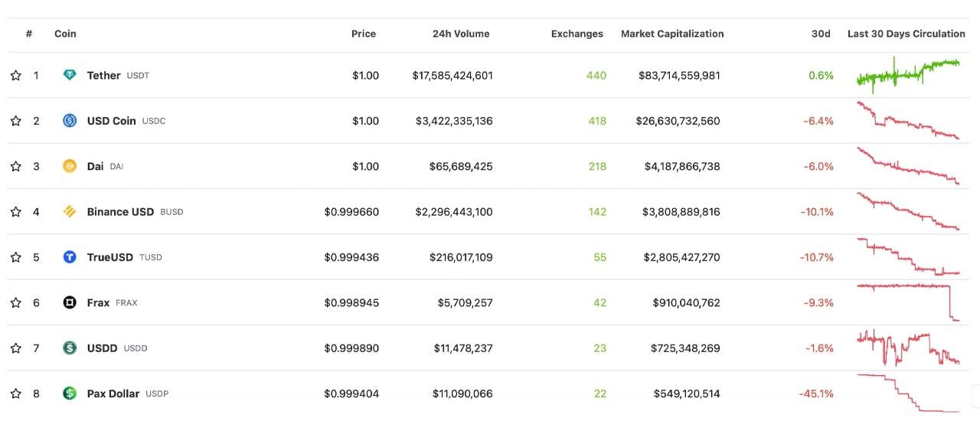Click the Dai coin logo icon
980x421 pixels.
coord(70,166)
